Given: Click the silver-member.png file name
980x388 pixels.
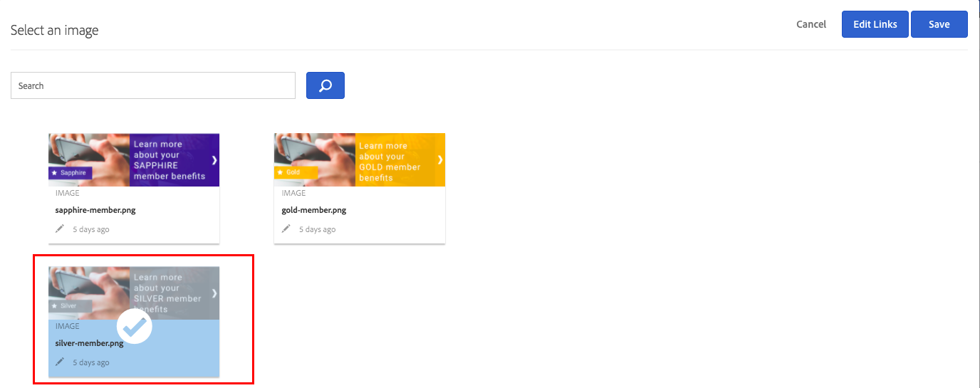Looking at the screenshot, I should [x=90, y=343].
